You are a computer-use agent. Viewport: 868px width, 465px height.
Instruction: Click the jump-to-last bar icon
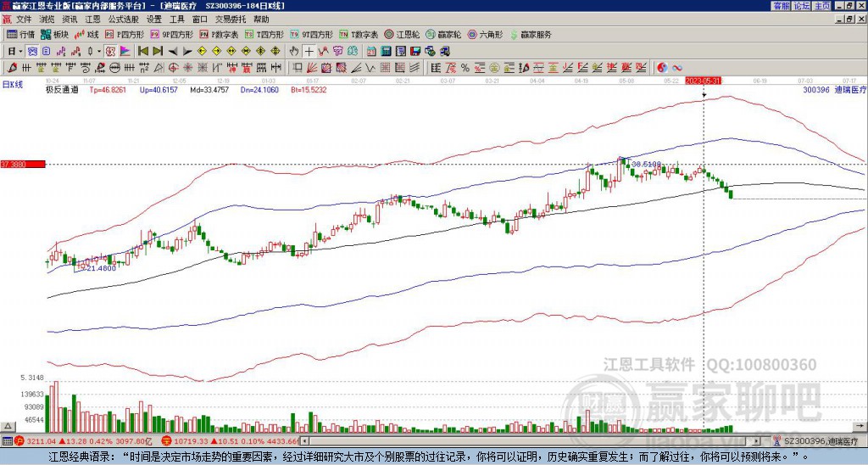158,52
